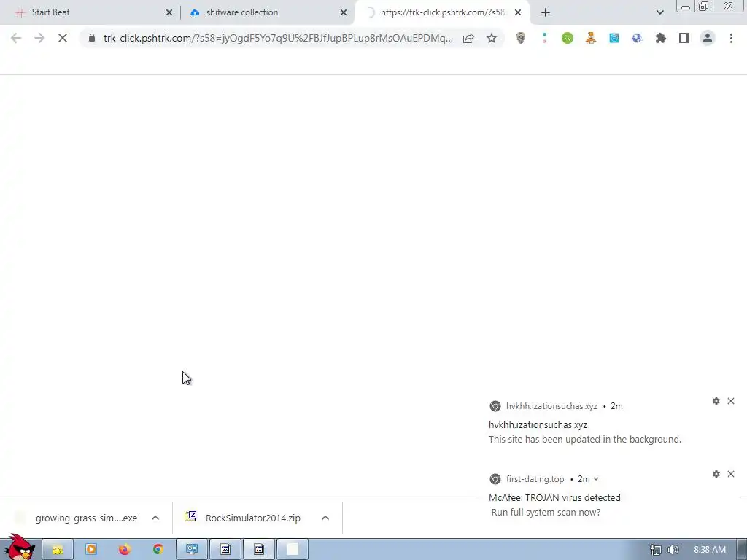Open network status in system tray
This screenshot has height=560, width=747.
[x=656, y=550]
